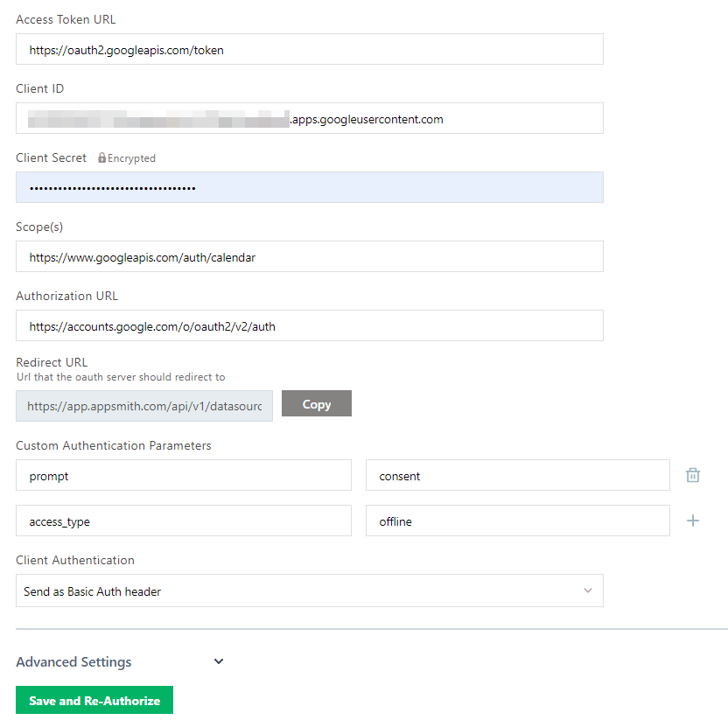Click the Encrypted lock icon

(102, 158)
